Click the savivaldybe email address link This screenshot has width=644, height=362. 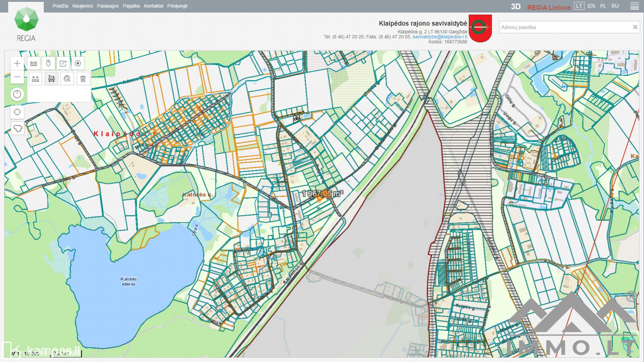[x=440, y=37]
